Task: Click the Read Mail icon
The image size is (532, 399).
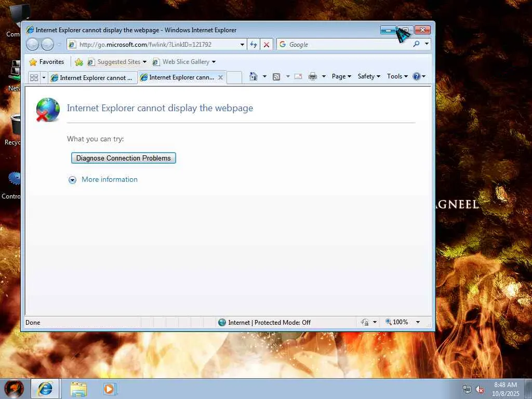Action: 298,76
